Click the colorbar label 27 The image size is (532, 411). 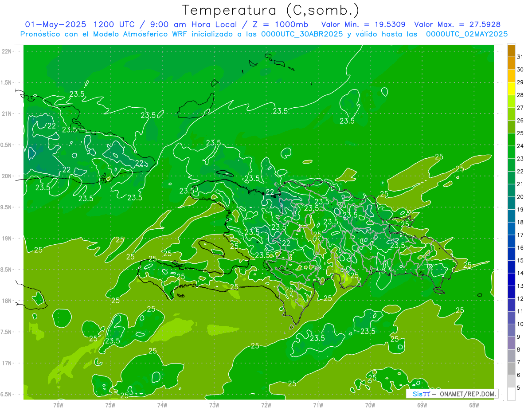(520, 108)
